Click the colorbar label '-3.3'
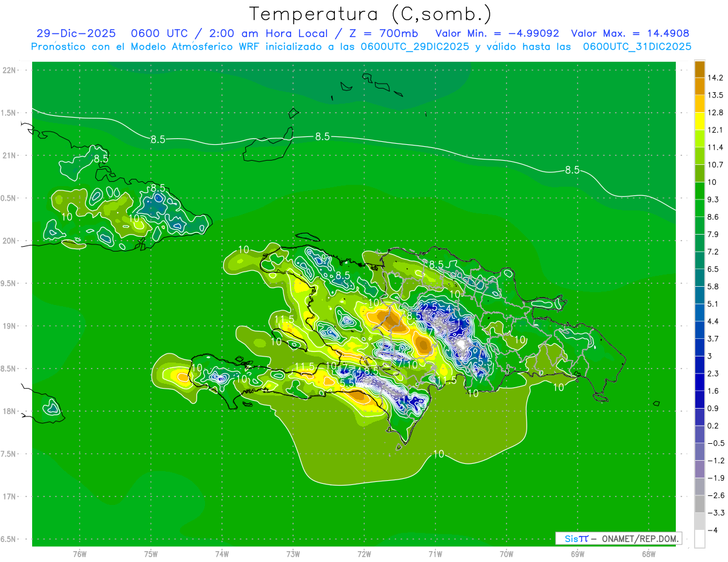Screen dimensions: 728x562 [716, 513]
